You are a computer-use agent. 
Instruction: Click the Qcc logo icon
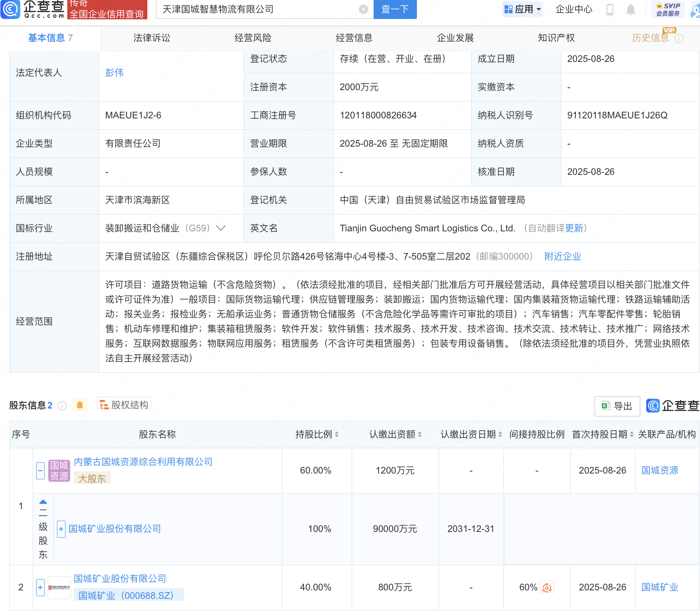pyautogui.click(x=10, y=9)
